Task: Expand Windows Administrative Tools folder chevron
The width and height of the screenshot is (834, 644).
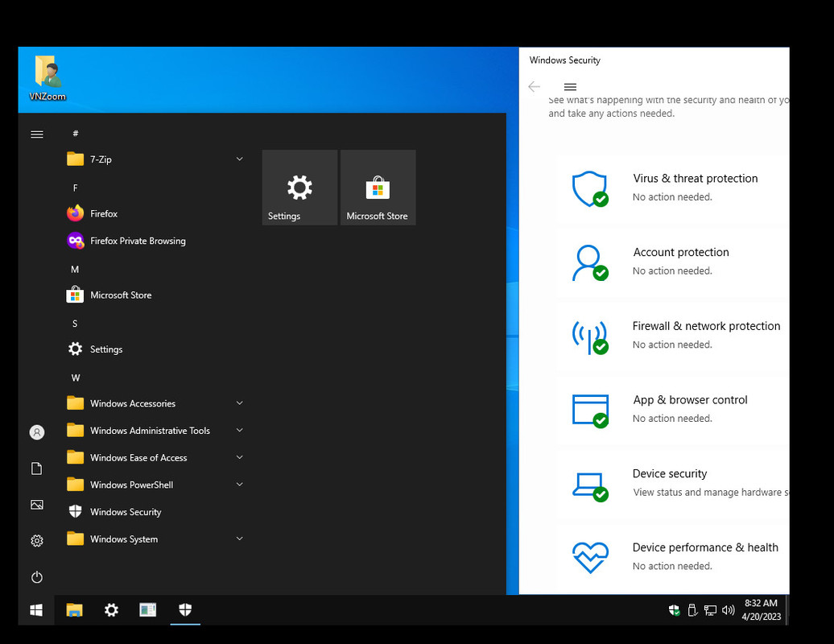Action: click(x=239, y=430)
